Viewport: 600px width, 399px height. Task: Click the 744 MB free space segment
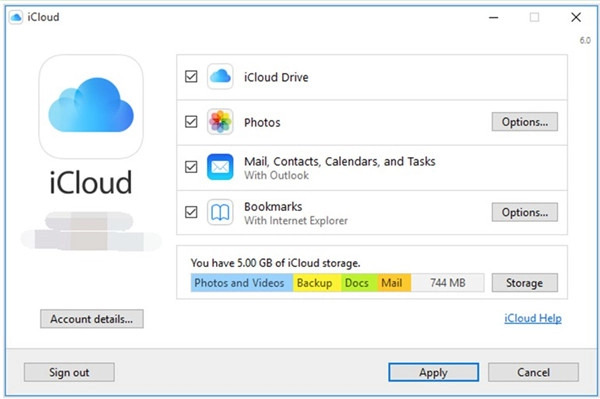click(448, 283)
